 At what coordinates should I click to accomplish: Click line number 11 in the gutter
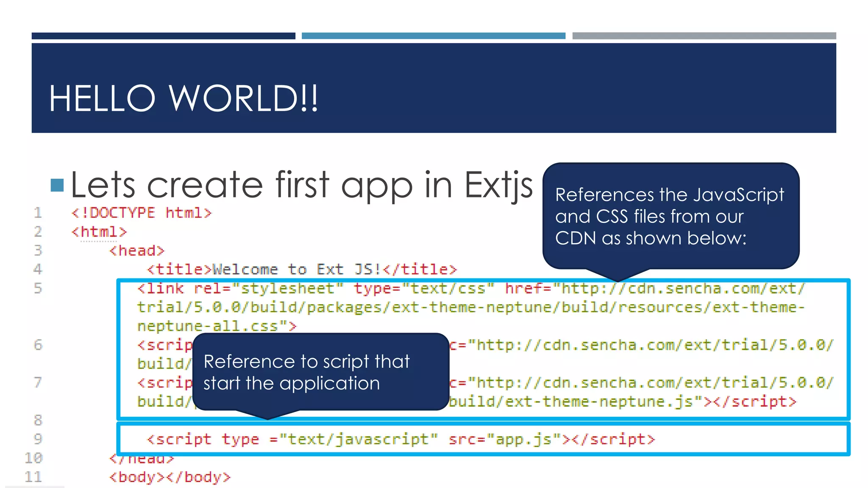[x=33, y=477]
